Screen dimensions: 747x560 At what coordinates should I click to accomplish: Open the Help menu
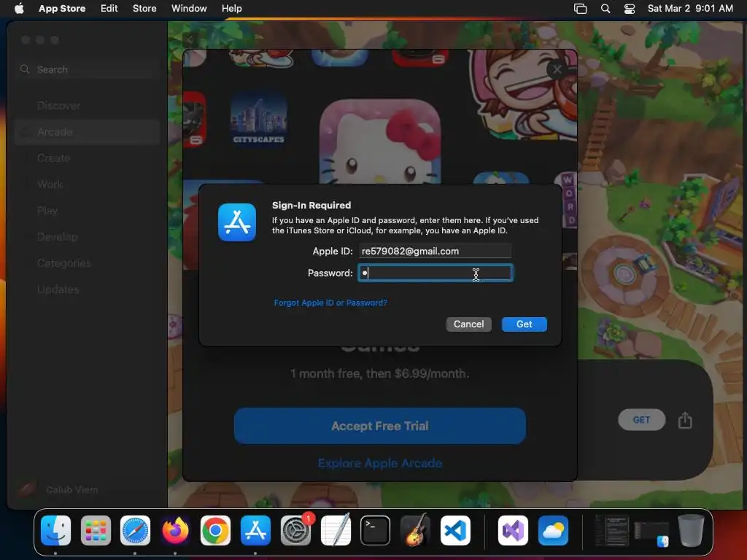coord(231,8)
